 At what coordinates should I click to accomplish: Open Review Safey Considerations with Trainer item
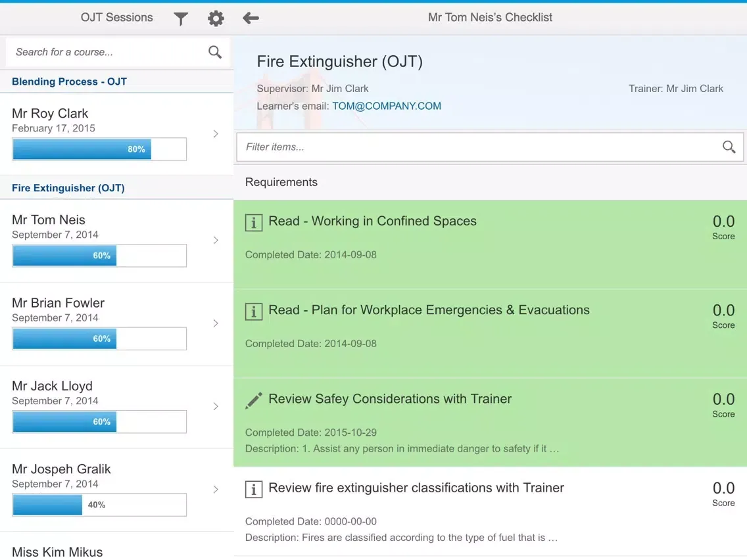(x=491, y=423)
